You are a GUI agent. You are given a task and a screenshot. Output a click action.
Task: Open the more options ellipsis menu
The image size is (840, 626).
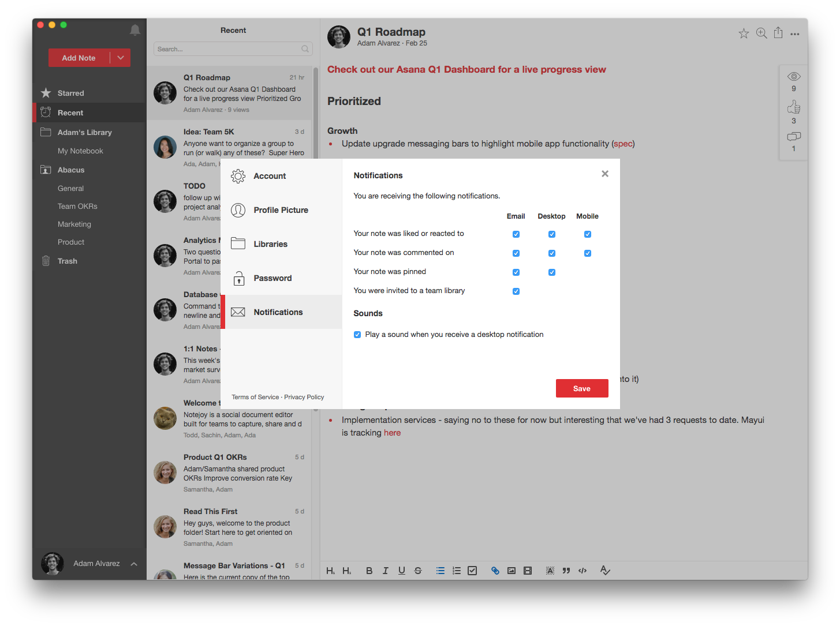[x=795, y=34]
